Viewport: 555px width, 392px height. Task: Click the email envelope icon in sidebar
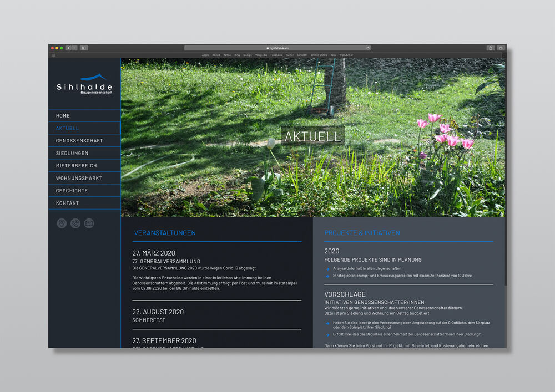pos(89,223)
